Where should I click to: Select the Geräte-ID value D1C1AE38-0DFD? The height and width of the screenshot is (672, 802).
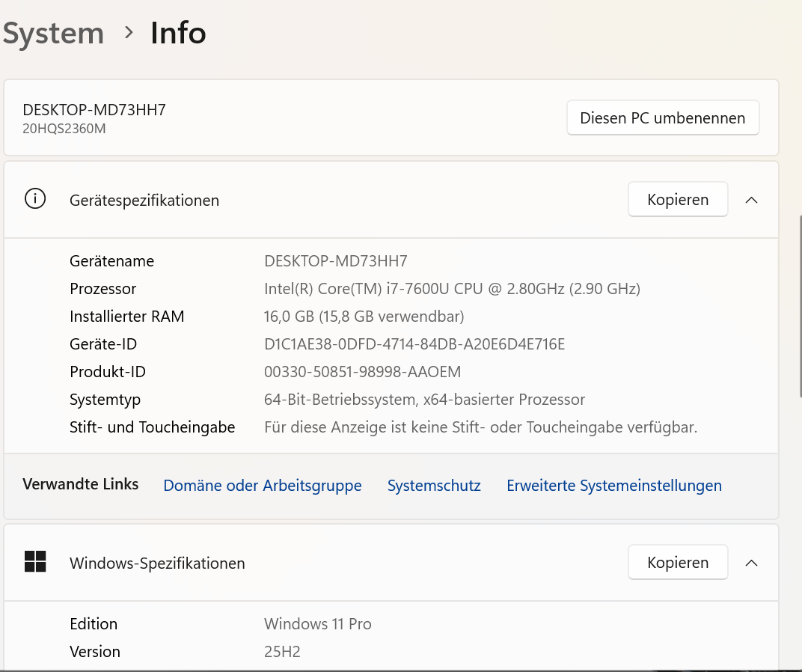pos(414,344)
